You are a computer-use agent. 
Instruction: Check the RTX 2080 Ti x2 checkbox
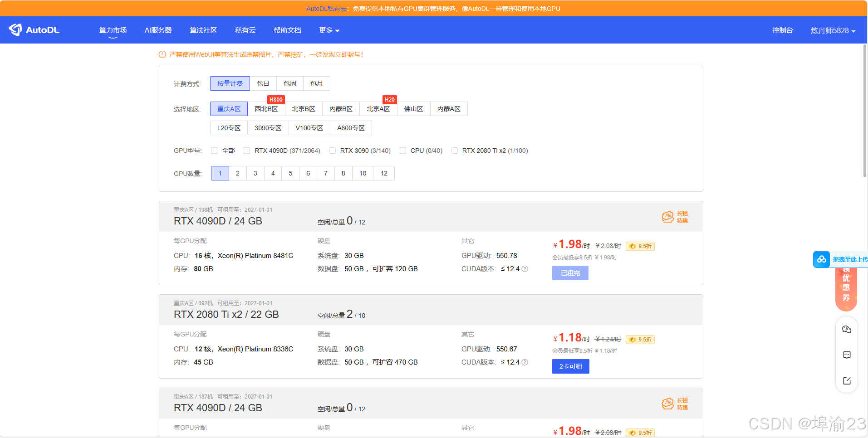(x=455, y=151)
